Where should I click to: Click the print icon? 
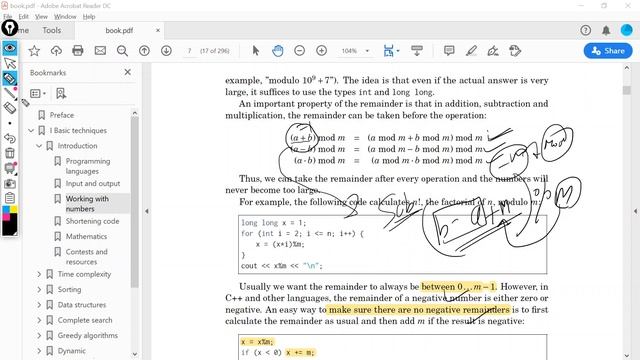tap(78, 51)
